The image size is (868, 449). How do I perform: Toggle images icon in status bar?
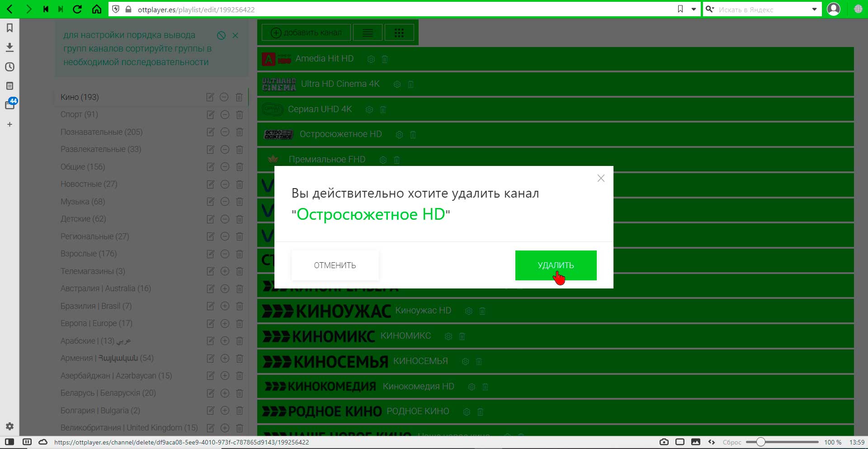coord(696,442)
